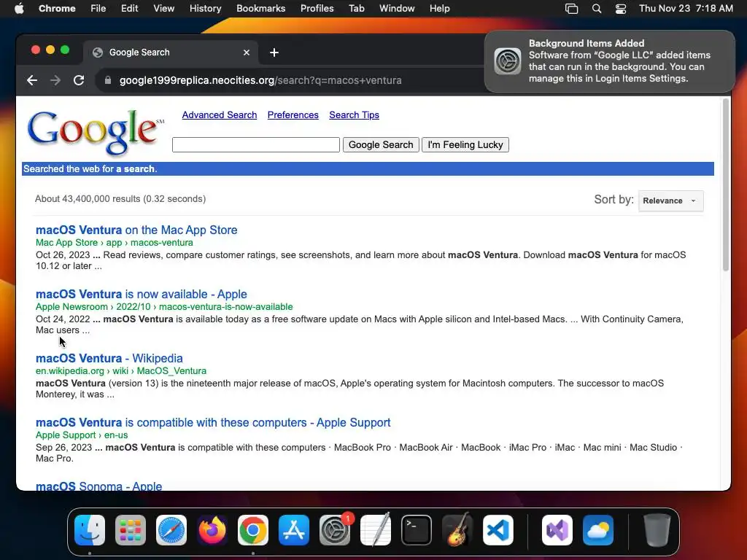Click the page vertical scrollbar thumb
The height and width of the screenshot is (560, 747).
coord(726,184)
